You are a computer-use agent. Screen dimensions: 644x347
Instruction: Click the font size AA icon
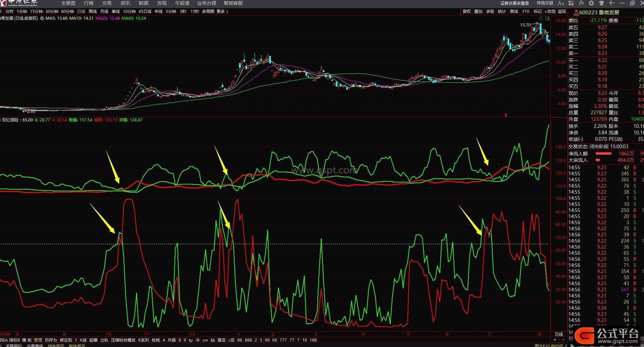(561, 3)
